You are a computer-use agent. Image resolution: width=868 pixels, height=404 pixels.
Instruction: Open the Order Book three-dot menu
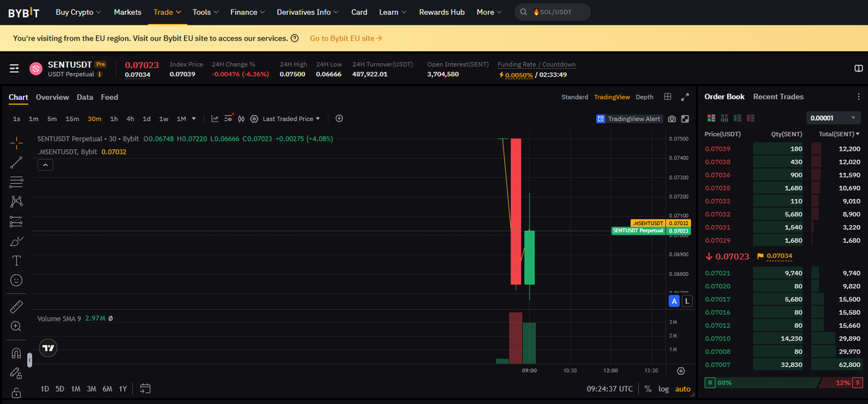(x=859, y=97)
